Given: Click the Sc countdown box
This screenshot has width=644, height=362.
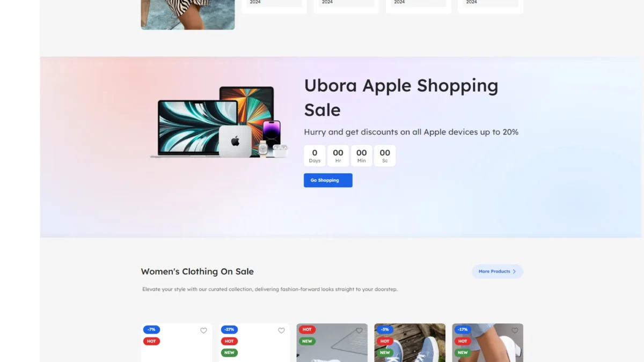Looking at the screenshot, I should point(385,156).
